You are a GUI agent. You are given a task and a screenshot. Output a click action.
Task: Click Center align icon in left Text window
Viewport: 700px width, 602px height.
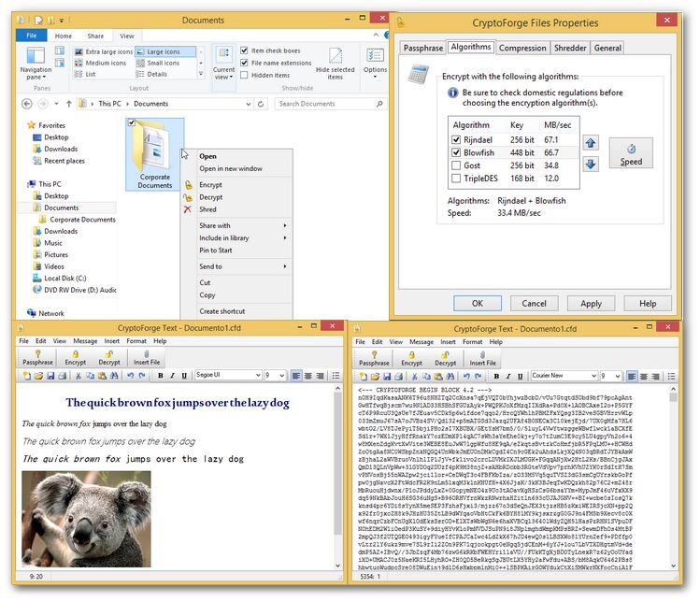308,376
